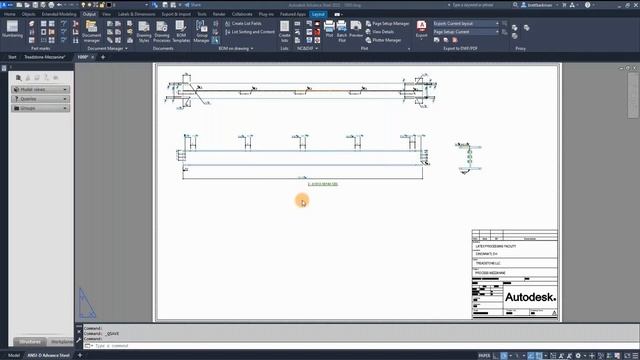The image size is (640, 360).
Task: Add a new drawing tab with plus
Action: click(103, 57)
